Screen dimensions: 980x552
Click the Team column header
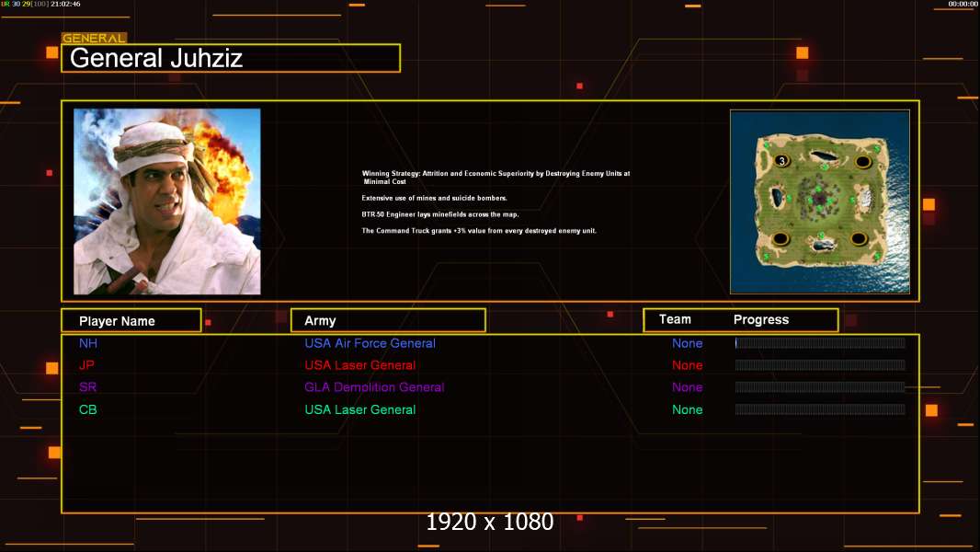click(x=675, y=319)
